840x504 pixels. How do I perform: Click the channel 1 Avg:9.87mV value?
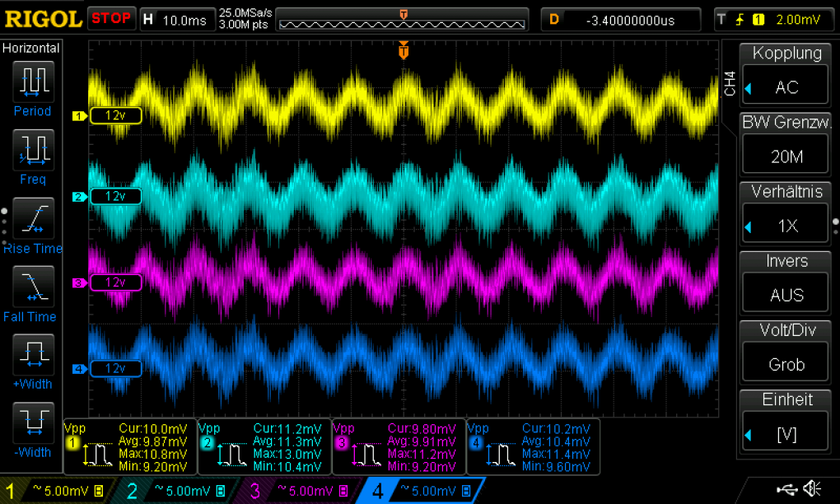tap(152, 441)
